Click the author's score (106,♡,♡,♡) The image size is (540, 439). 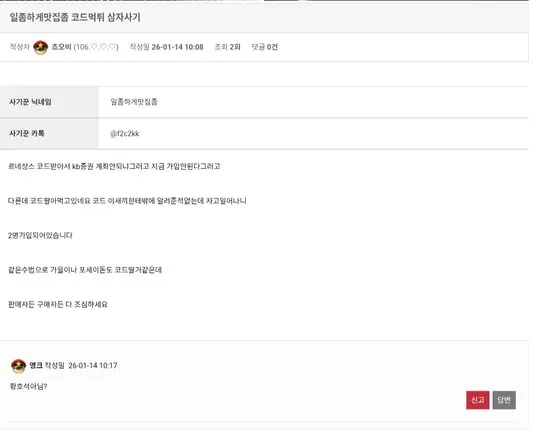pos(96,47)
